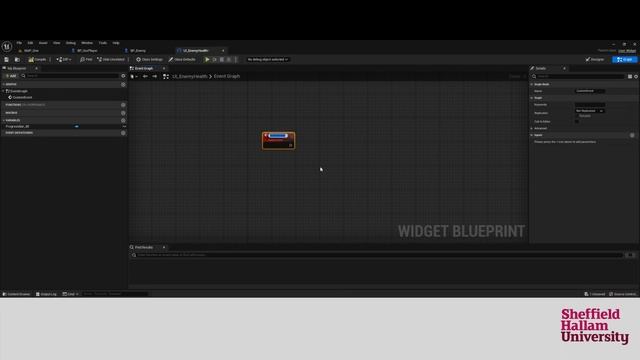640x360 pixels.
Task: Open the Tools menu
Action: (102, 43)
